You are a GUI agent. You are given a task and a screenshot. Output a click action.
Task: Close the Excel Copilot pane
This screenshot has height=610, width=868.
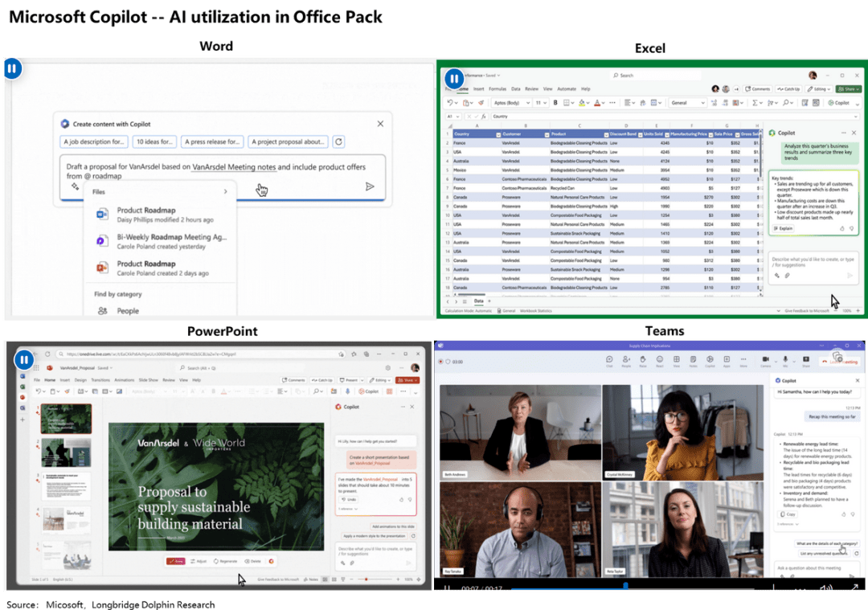[x=854, y=133]
